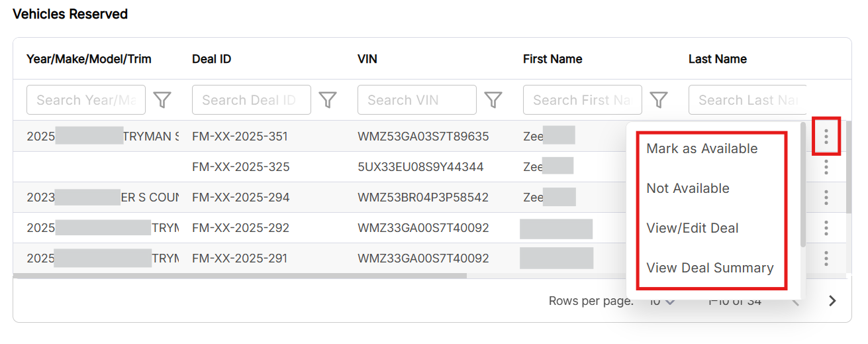Open actions menu for deal FM-XX-2025-292
Viewport: 868px width, 344px height.
point(826,228)
